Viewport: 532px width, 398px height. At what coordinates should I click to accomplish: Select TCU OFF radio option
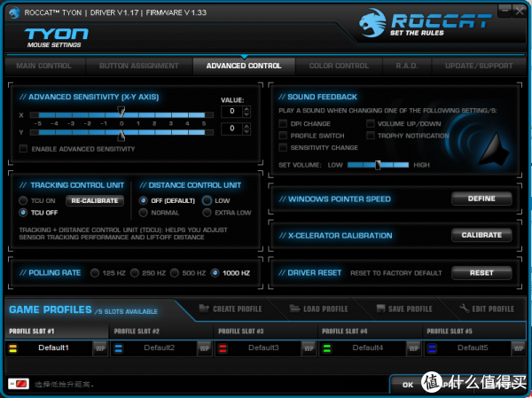tap(23, 213)
